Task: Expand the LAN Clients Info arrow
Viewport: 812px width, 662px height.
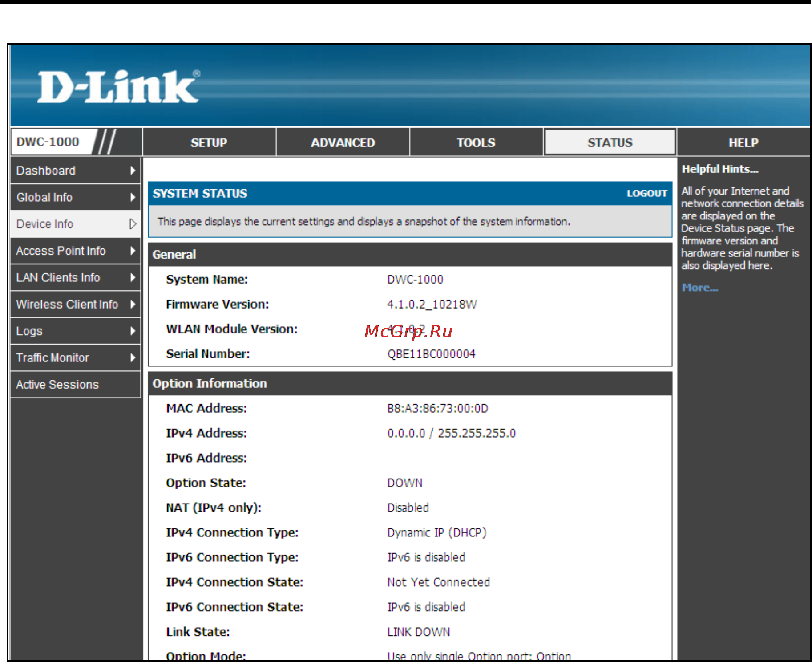Action: pyautogui.click(x=133, y=277)
